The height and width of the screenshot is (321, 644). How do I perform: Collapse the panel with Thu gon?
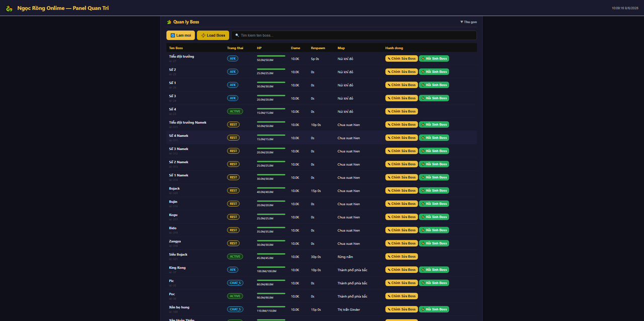coord(468,22)
